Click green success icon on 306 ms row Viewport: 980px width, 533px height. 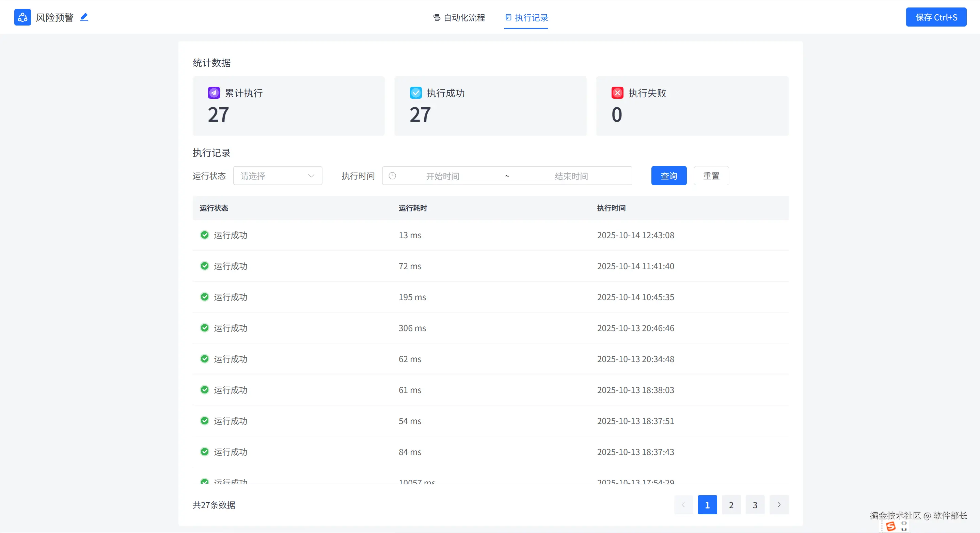click(x=205, y=328)
